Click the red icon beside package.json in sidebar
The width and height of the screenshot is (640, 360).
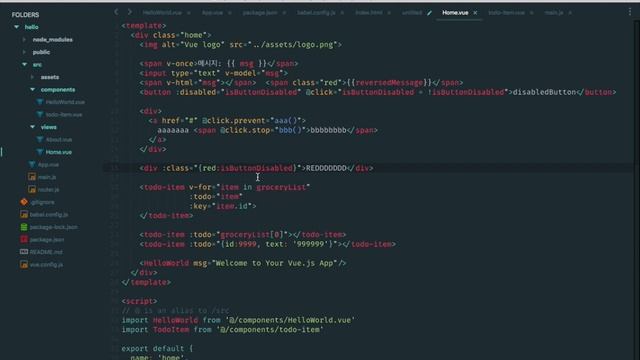24,240
